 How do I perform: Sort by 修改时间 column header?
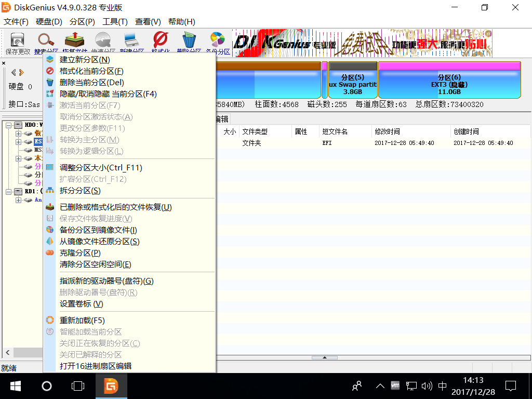point(411,131)
